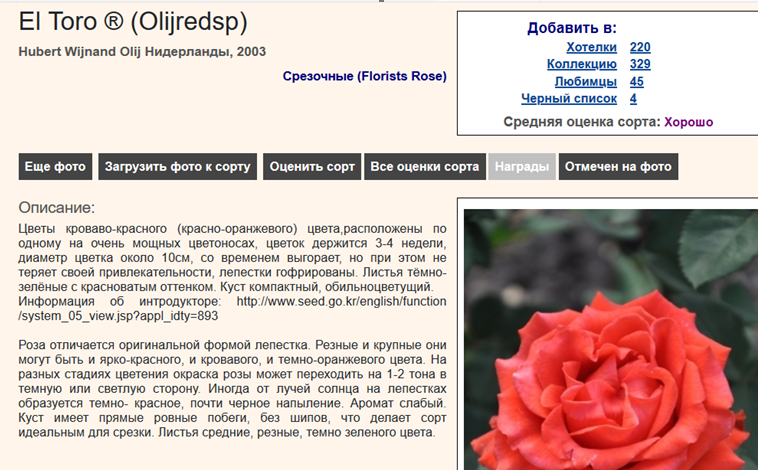The image size is (758, 470).
Task: Click the Хорошо average rating text
Action: point(689,122)
